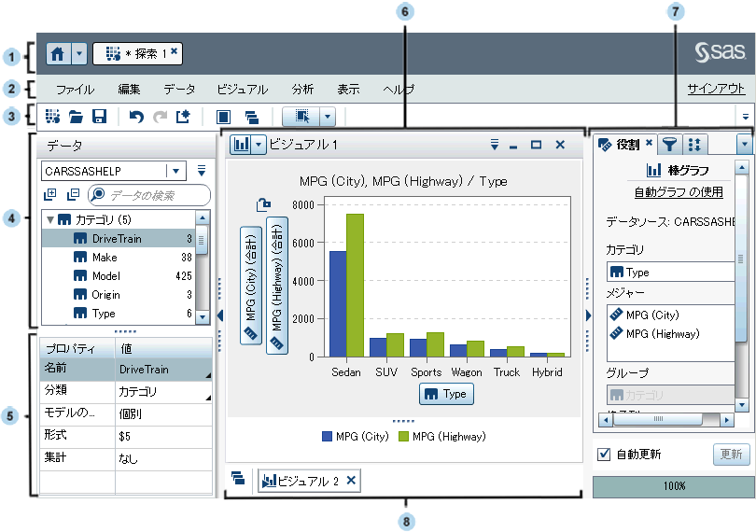Image resolution: width=756 pixels, height=532 pixels.
Task: Click the 自動グラフ の使用 link
Action: click(x=678, y=192)
